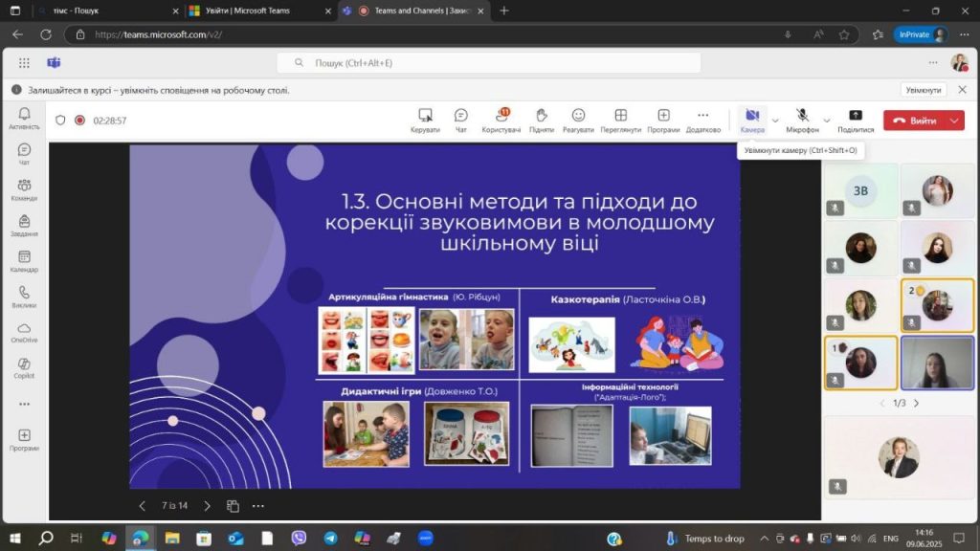Dismiss the notification banner
This screenshot has width=980, height=551.
tap(963, 90)
